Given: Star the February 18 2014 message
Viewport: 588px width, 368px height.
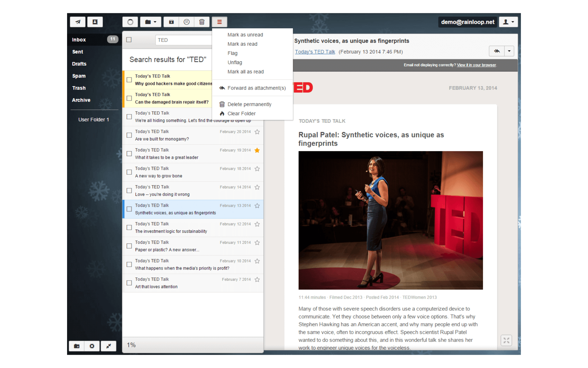Looking at the screenshot, I should click(257, 169).
